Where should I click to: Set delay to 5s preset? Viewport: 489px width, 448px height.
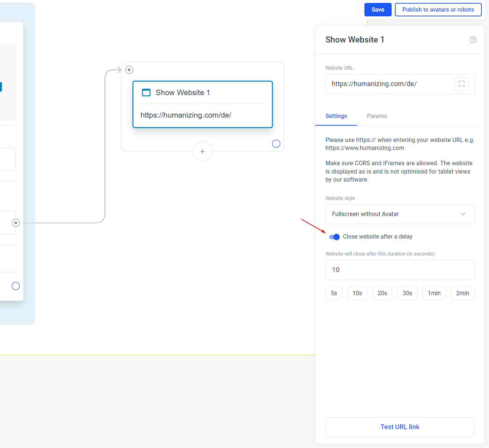click(334, 293)
